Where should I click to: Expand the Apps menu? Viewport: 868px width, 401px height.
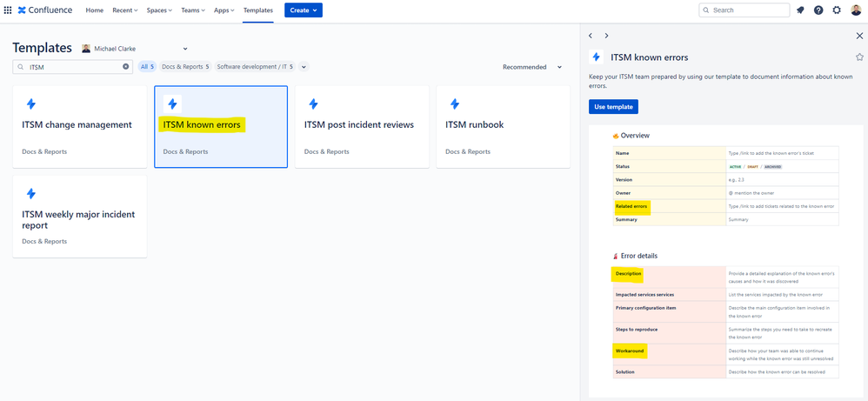click(x=224, y=10)
